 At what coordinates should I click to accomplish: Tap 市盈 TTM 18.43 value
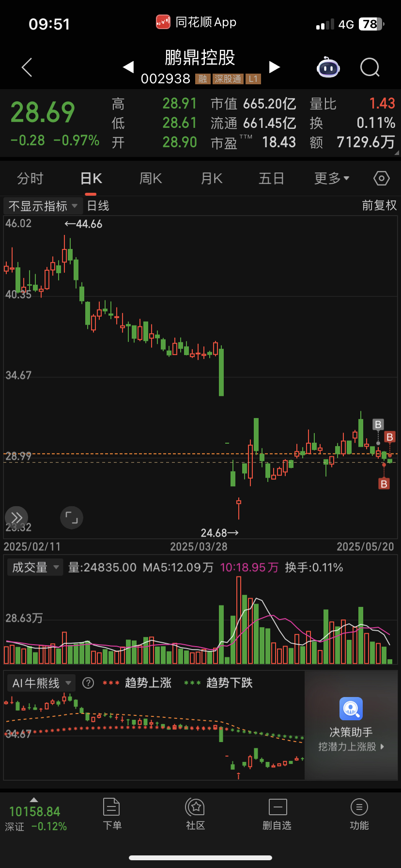[253, 142]
